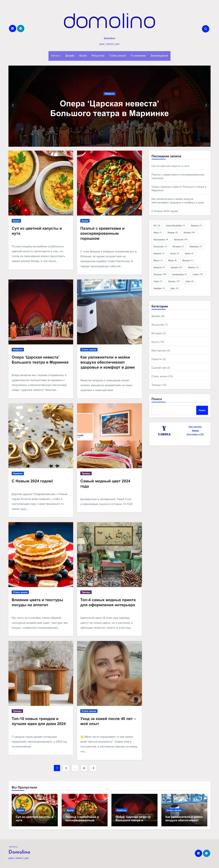This screenshot has width=219, height=868.
Task: Click the blue Поиск button
Action: click(202, 410)
